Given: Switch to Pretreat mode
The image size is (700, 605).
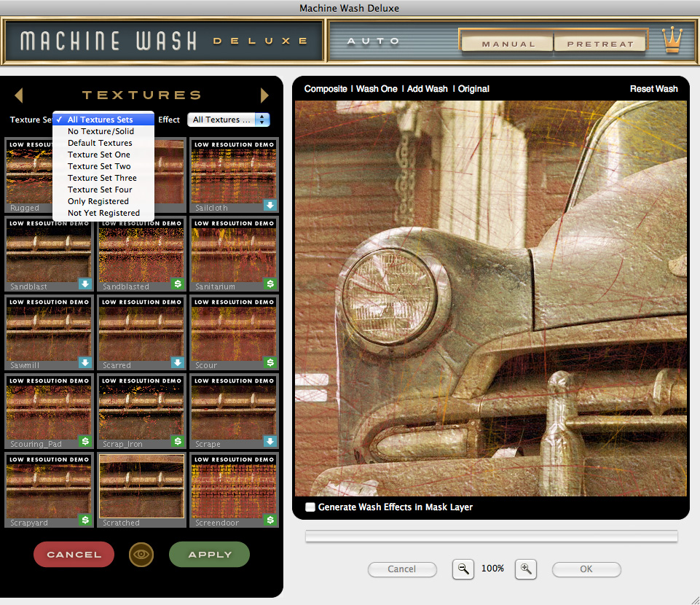Looking at the screenshot, I should pos(600,44).
